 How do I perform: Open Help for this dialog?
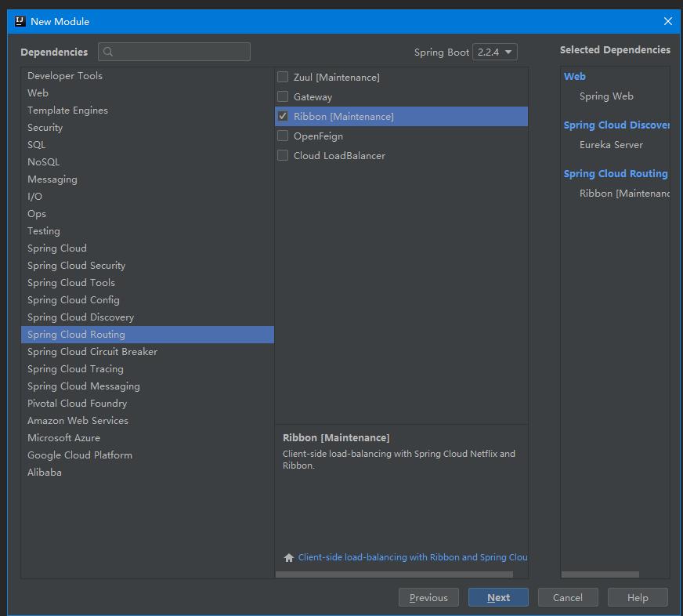tap(638, 597)
